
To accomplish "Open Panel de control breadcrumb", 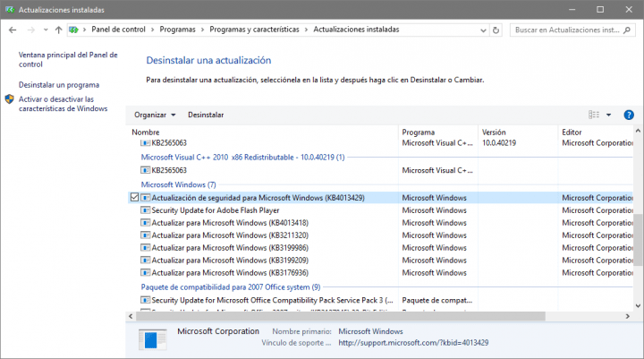I will [118, 30].
